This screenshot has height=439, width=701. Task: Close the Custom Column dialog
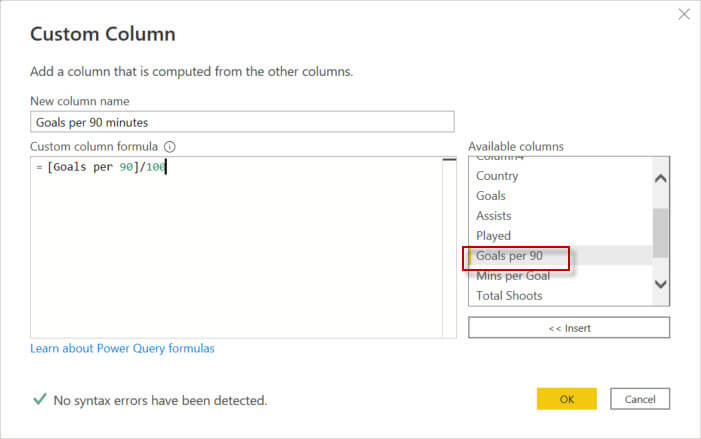[684, 15]
